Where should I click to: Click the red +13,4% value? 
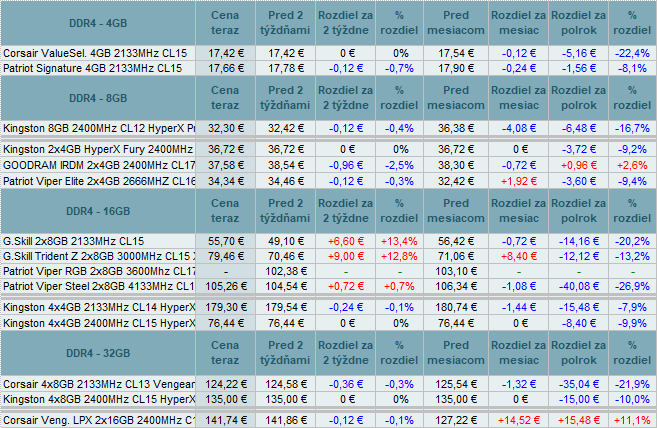pos(399,241)
